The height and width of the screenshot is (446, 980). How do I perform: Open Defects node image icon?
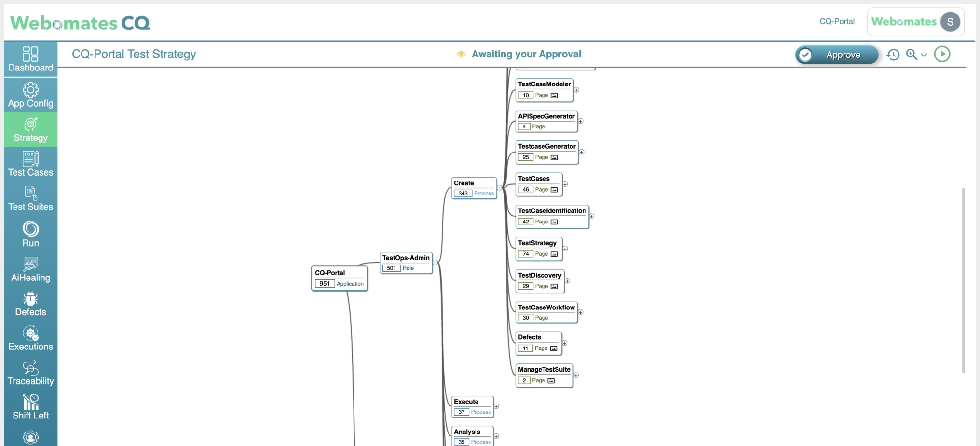pyautogui.click(x=554, y=348)
